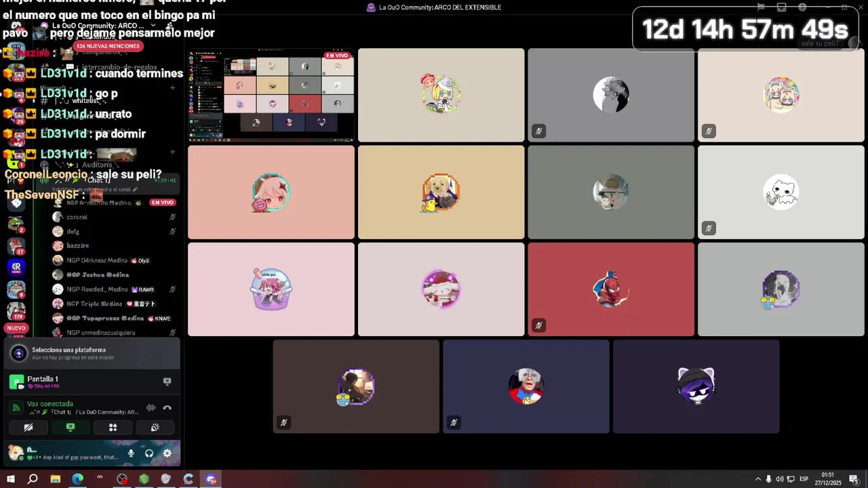868x488 pixels.
Task: Open server icon with 9 badge
Action: [16, 289]
